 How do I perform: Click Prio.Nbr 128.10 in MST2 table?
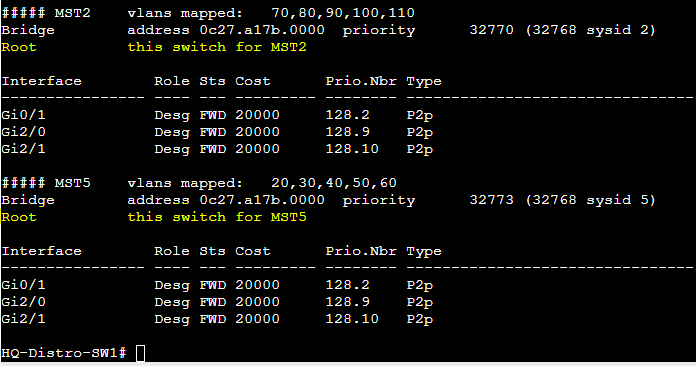[x=352, y=149]
